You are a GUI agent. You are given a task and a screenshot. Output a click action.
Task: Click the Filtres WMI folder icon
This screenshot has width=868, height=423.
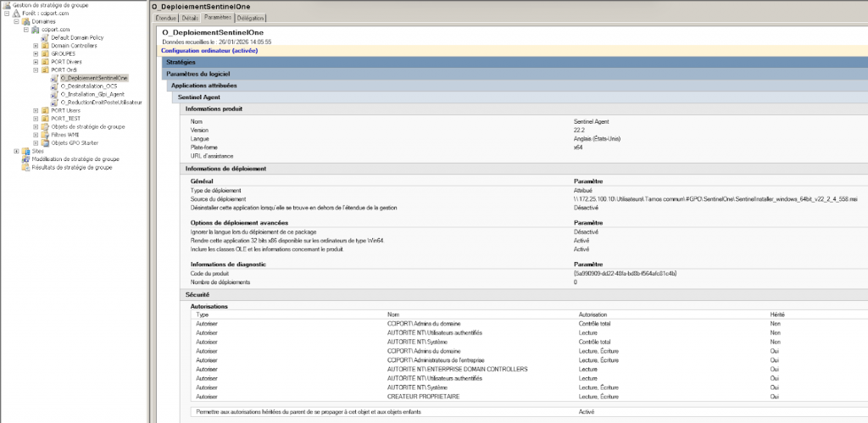click(45, 135)
